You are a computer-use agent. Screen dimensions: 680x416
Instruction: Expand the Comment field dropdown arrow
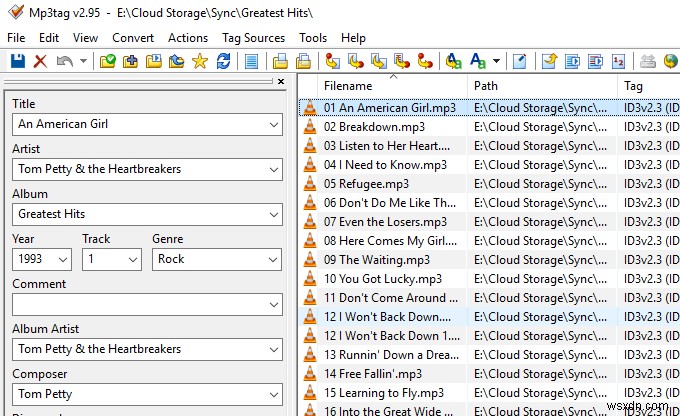click(274, 305)
